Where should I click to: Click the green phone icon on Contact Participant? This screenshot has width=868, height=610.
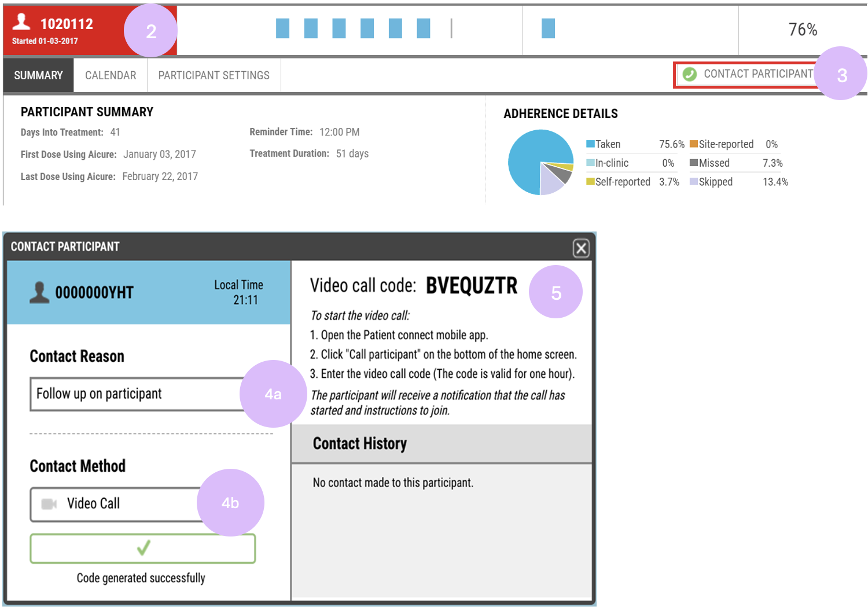point(689,74)
